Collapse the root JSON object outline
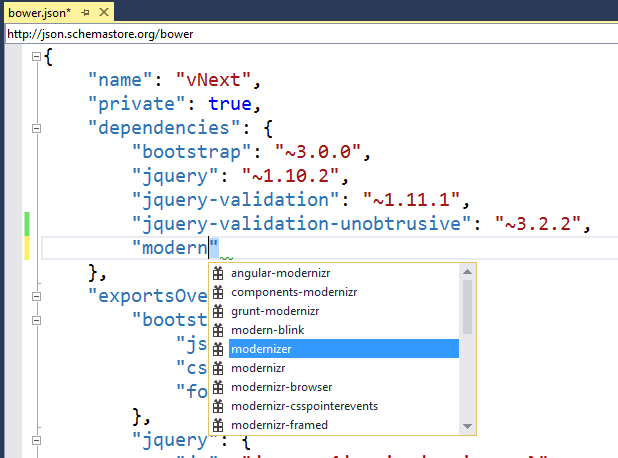This screenshot has height=458, width=618. (x=36, y=56)
